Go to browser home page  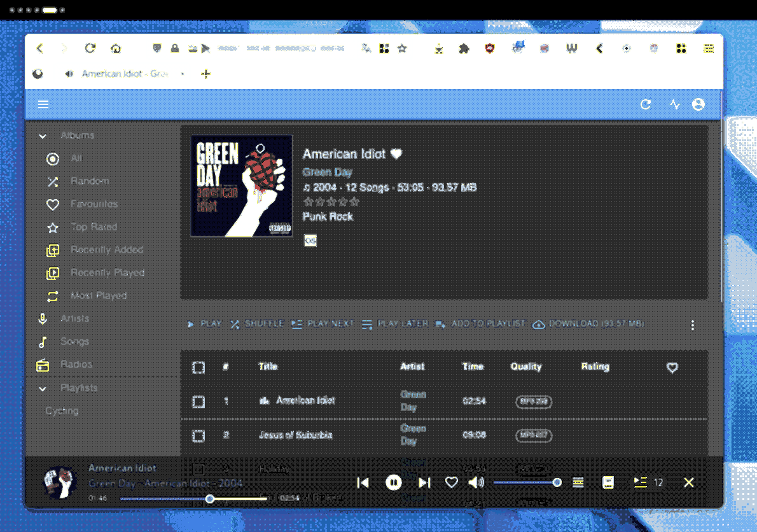coord(116,48)
